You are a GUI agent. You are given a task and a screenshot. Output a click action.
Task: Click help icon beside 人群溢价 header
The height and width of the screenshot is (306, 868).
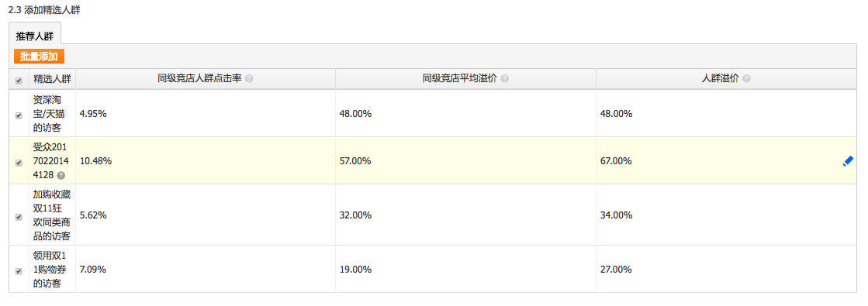tap(747, 79)
